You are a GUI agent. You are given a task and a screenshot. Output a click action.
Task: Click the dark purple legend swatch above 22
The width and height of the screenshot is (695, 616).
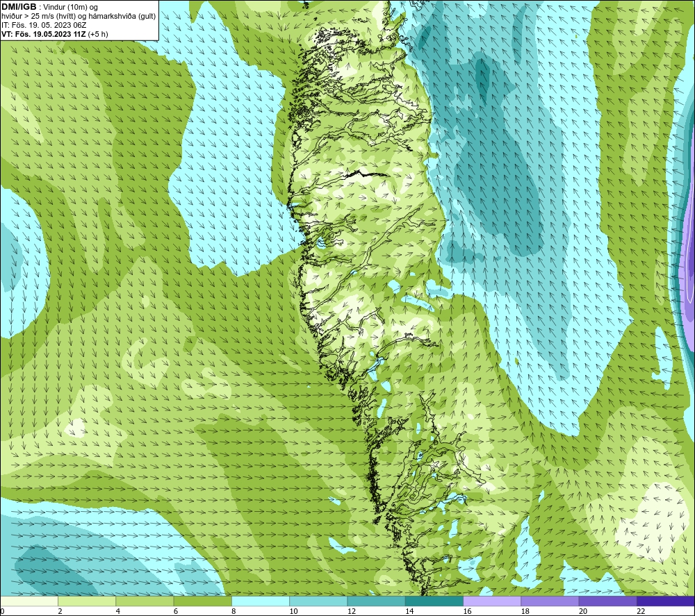point(665,601)
